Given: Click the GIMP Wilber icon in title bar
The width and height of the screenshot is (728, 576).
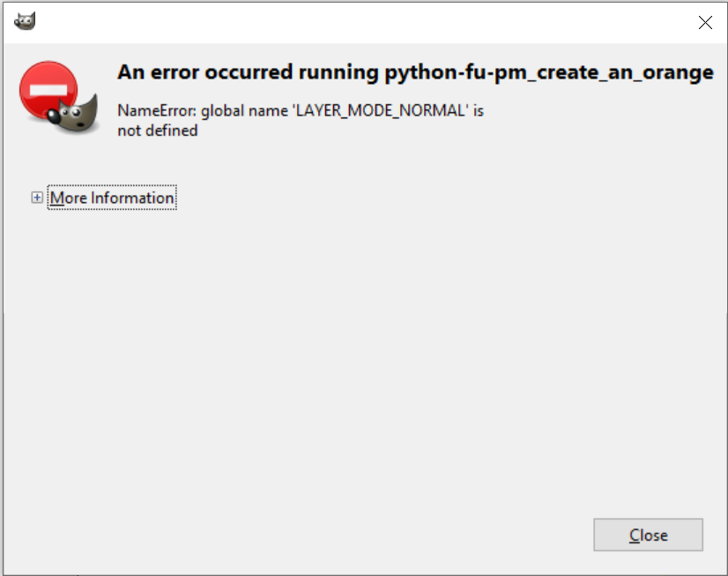Looking at the screenshot, I should click(25, 21).
